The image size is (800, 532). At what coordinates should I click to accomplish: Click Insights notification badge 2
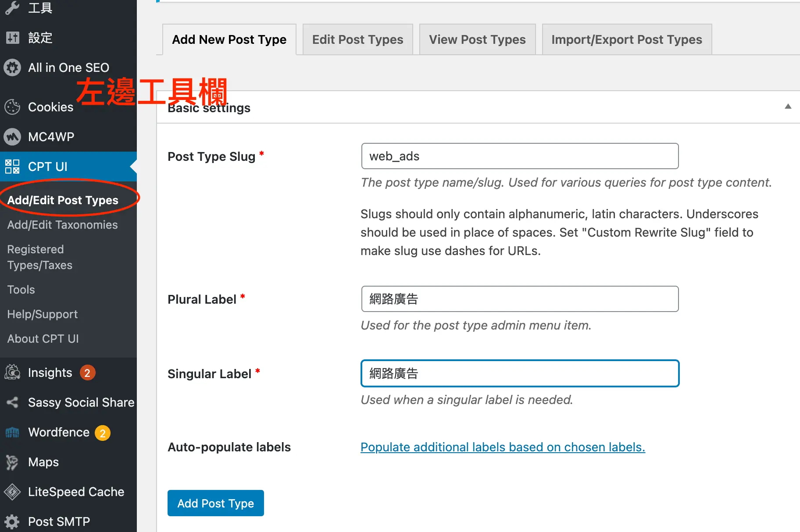(x=87, y=373)
